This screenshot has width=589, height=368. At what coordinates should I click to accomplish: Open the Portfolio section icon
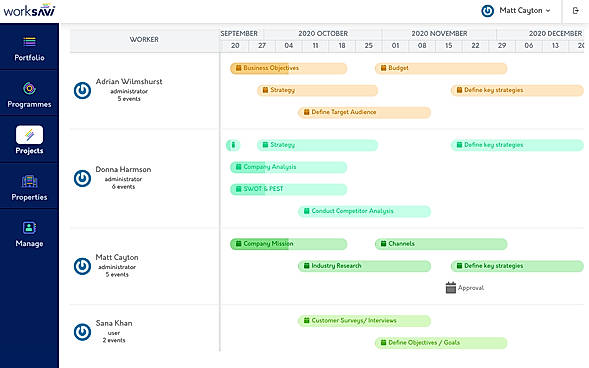(x=29, y=41)
